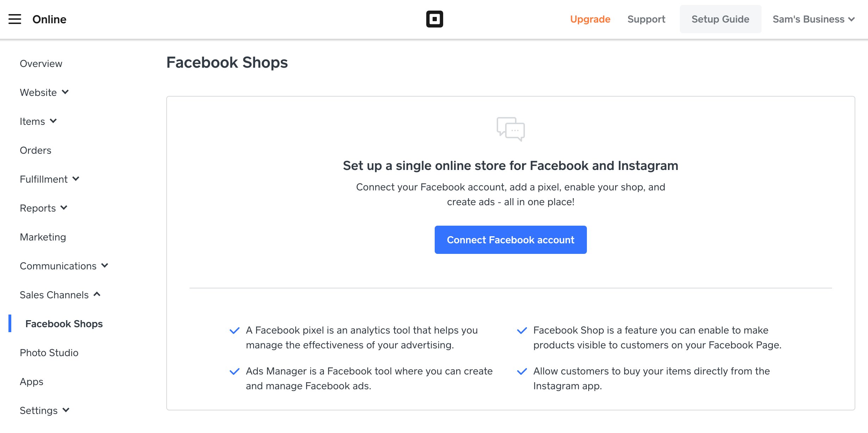Open the hamburger navigation menu

15,19
